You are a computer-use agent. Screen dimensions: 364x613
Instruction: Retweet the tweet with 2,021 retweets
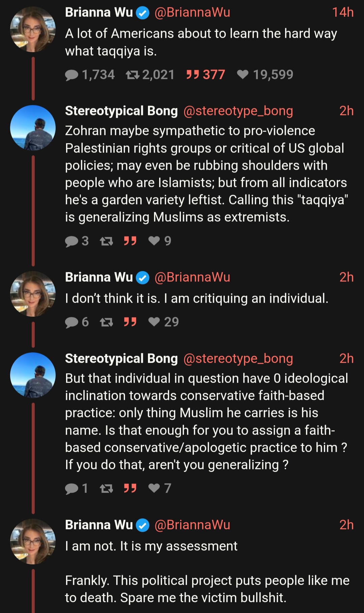pyautogui.click(x=132, y=75)
